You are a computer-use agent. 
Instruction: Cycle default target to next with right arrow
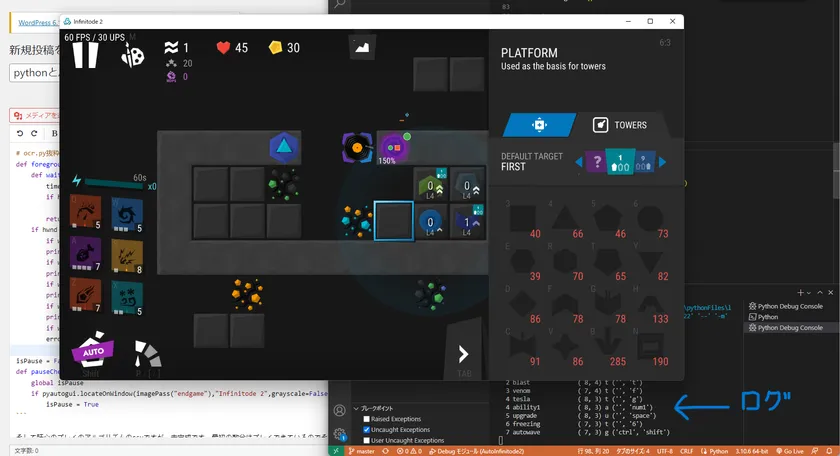[663, 162]
